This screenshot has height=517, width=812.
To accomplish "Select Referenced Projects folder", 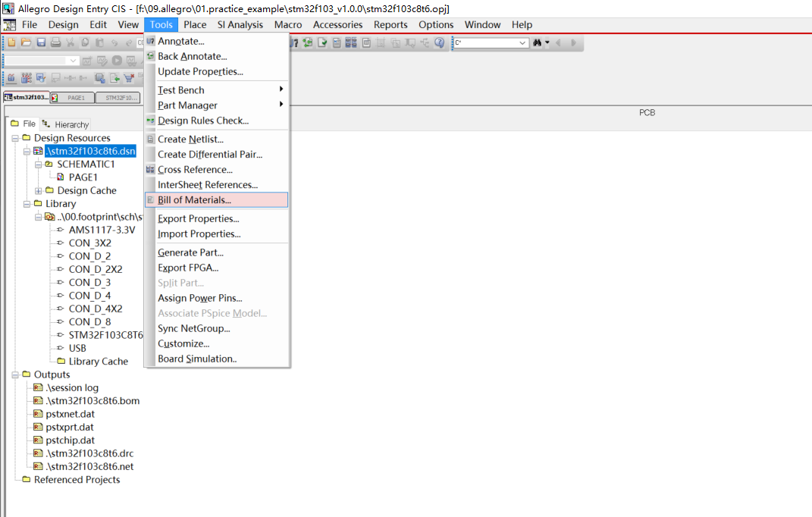I will 77,480.
